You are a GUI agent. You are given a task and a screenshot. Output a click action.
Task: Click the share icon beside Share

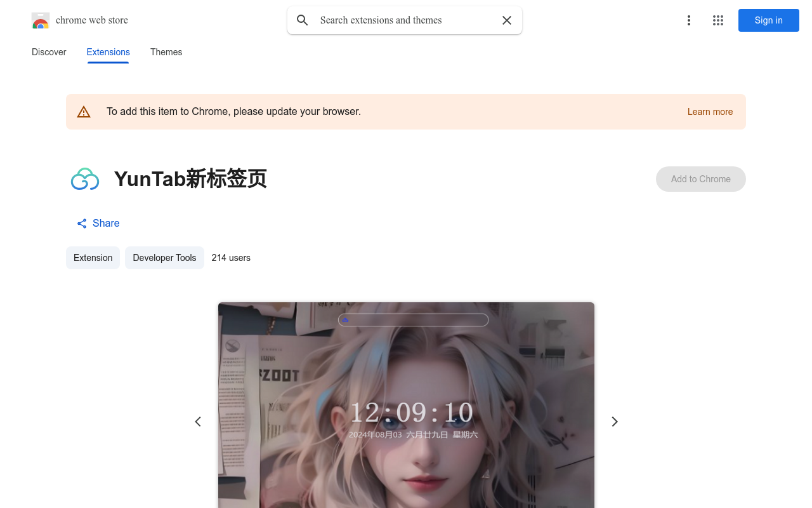(82, 224)
